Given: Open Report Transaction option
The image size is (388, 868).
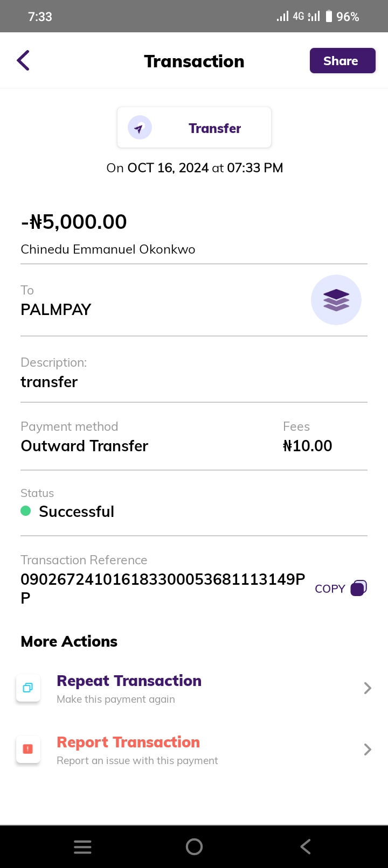Looking at the screenshot, I should point(128,743).
